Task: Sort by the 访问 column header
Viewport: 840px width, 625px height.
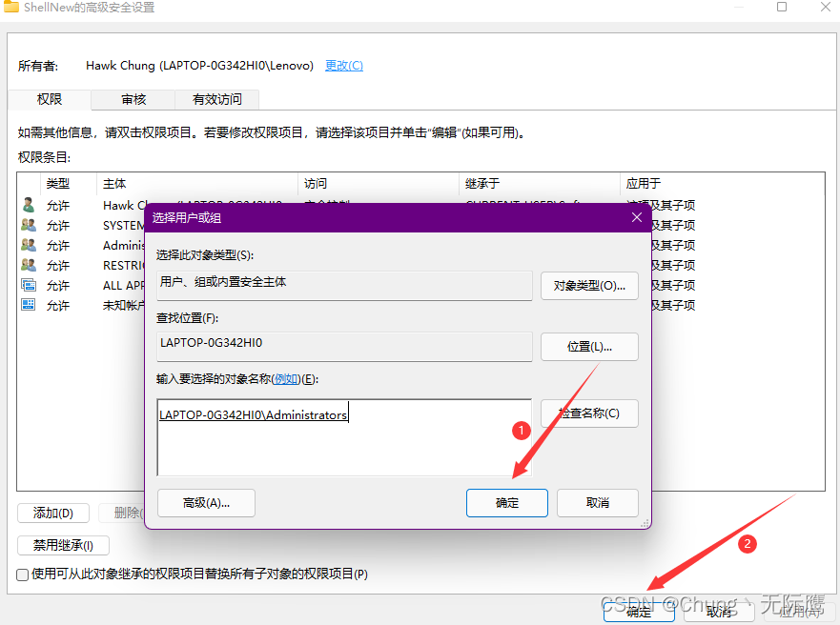Action: 379,184
